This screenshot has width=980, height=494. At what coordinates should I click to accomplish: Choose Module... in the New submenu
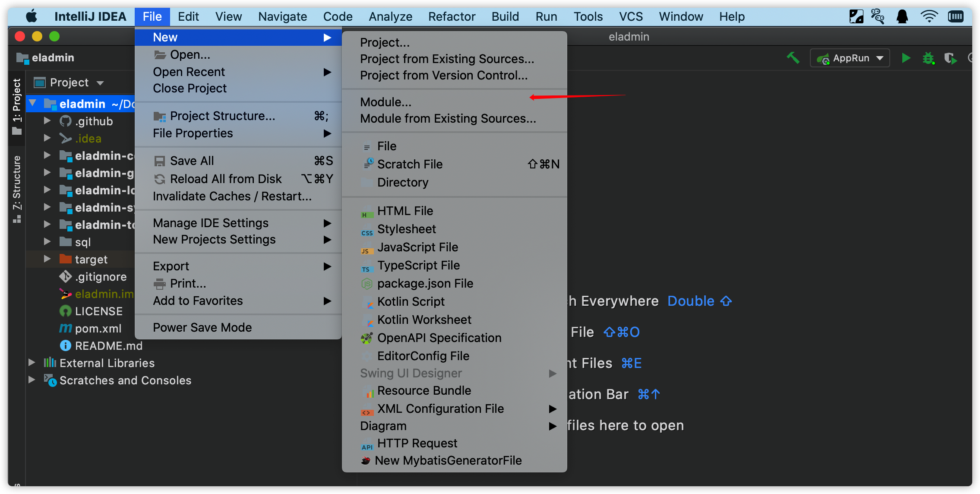[455, 102]
